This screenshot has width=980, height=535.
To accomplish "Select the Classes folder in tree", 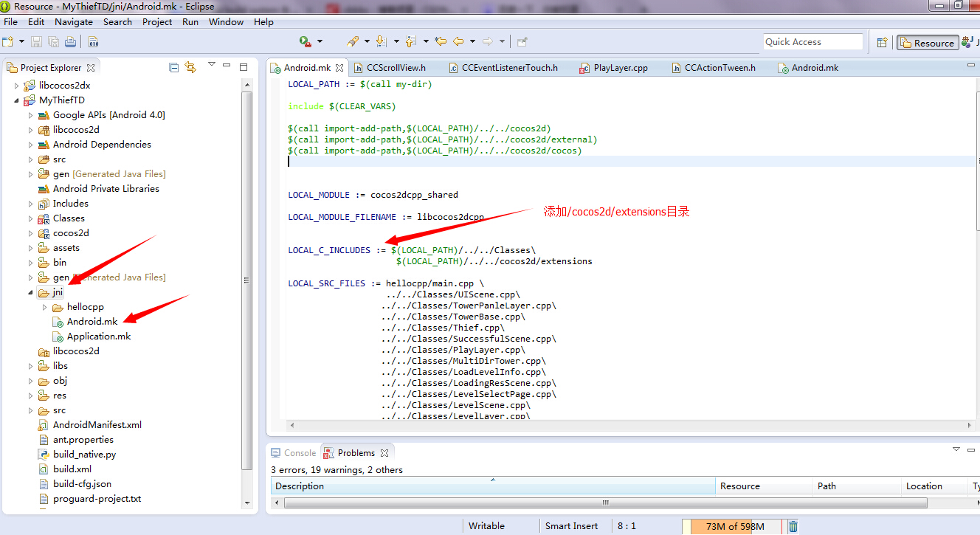I will [69, 218].
